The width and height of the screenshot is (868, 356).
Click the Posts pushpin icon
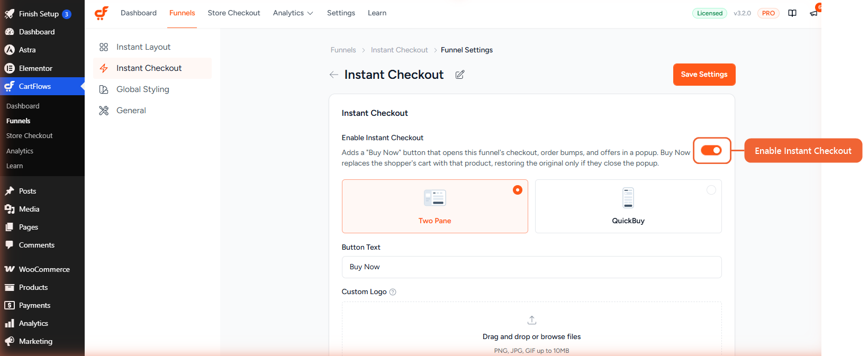coord(10,191)
